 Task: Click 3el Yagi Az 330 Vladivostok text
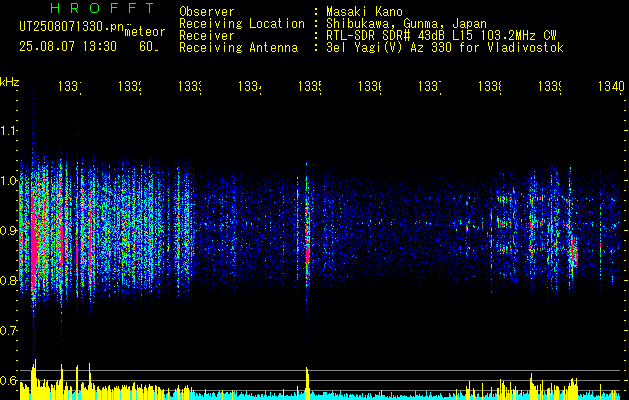[x=445, y=48]
